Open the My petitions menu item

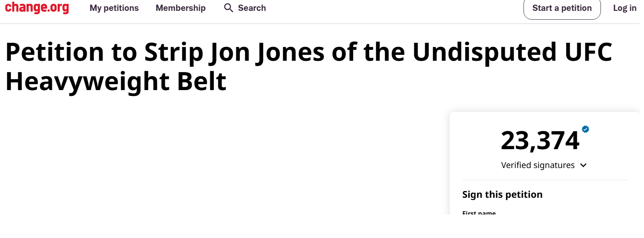pos(114,8)
